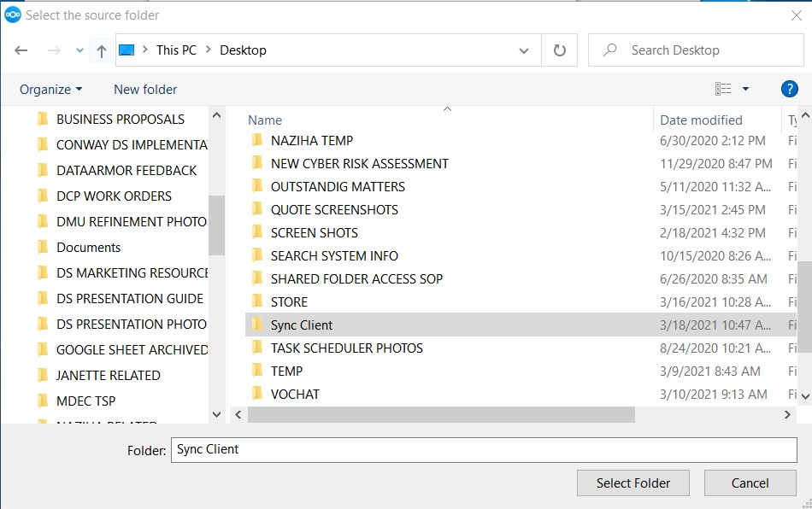812x509 pixels.
Task: Refresh the Desktop folder listing
Action: [x=560, y=50]
